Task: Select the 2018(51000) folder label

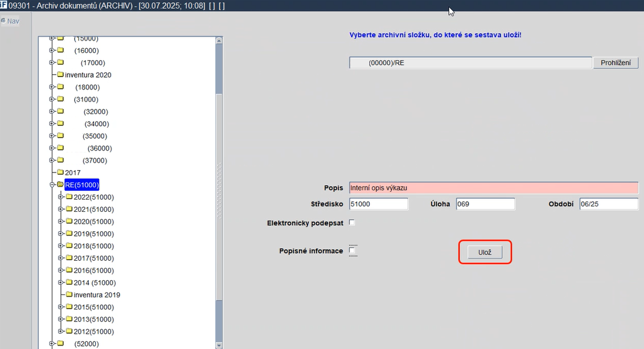Action: click(x=94, y=246)
